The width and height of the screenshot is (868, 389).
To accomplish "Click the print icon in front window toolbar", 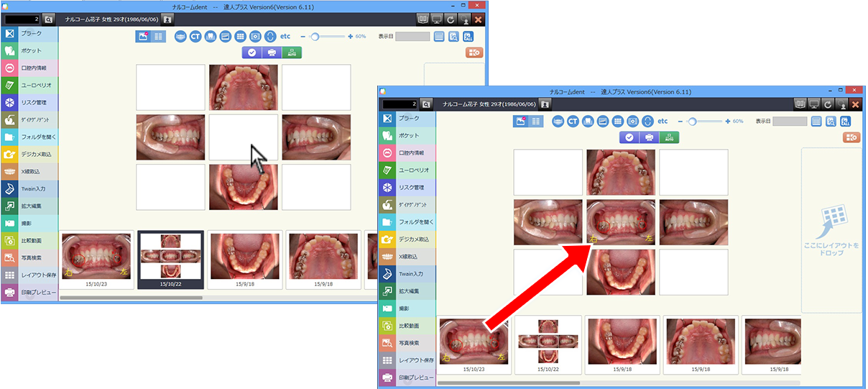I will (649, 137).
